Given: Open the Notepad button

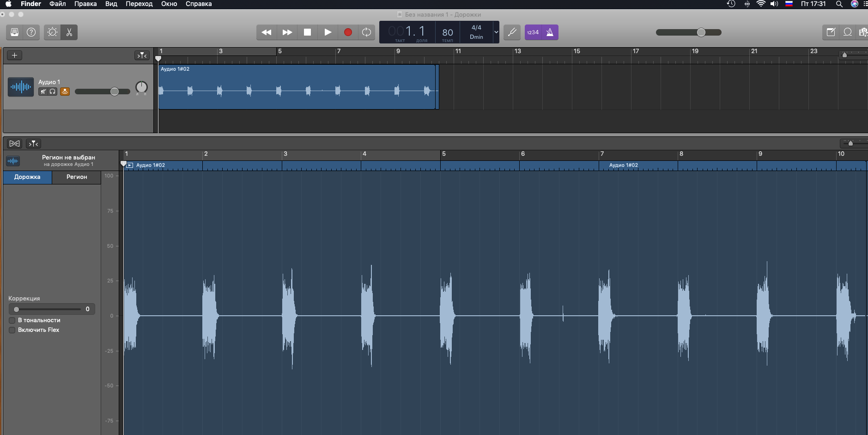Looking at the screenshot, I should tap(831, 32).
